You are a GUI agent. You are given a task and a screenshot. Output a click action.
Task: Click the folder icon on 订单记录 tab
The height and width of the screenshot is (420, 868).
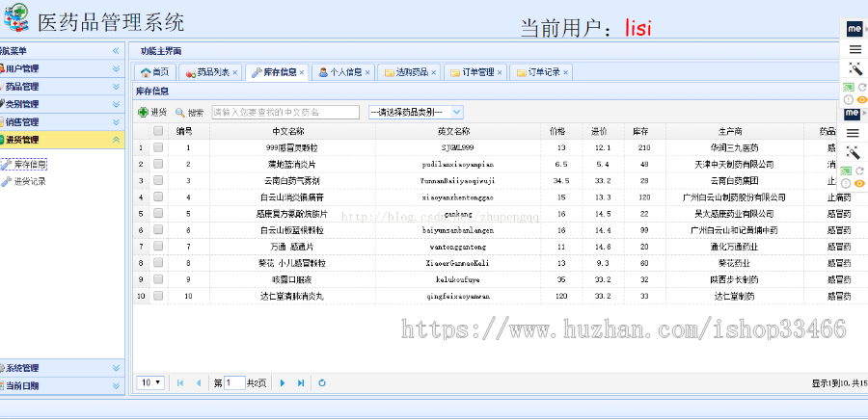[x=521, y=72]
